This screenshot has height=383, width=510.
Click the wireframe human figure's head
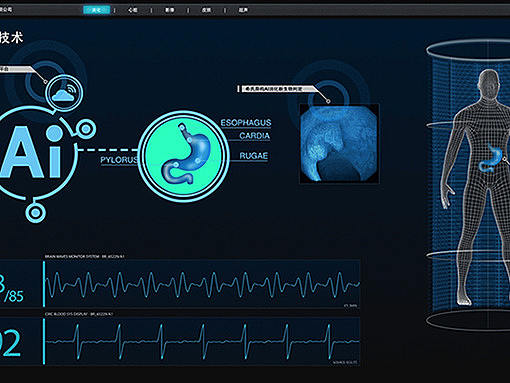click(x=489, y=83)
